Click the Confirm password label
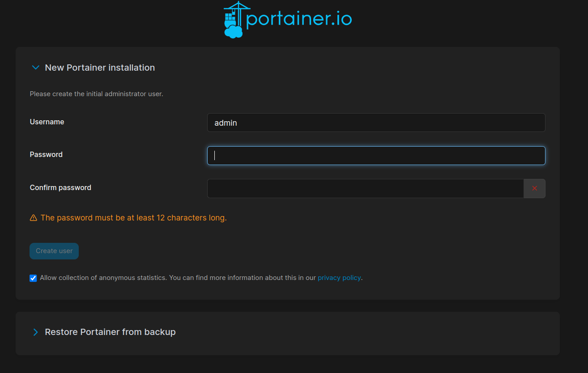 pyautogui.click(x=60, y=187)
